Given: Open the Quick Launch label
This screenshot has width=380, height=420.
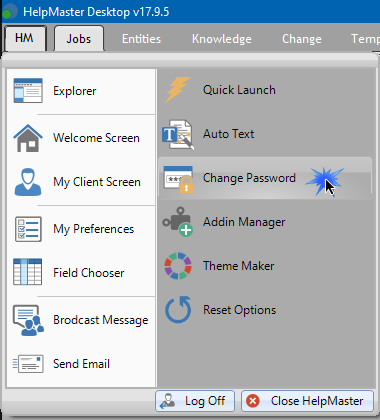Looking at the screenshot, I should [239, 90].
